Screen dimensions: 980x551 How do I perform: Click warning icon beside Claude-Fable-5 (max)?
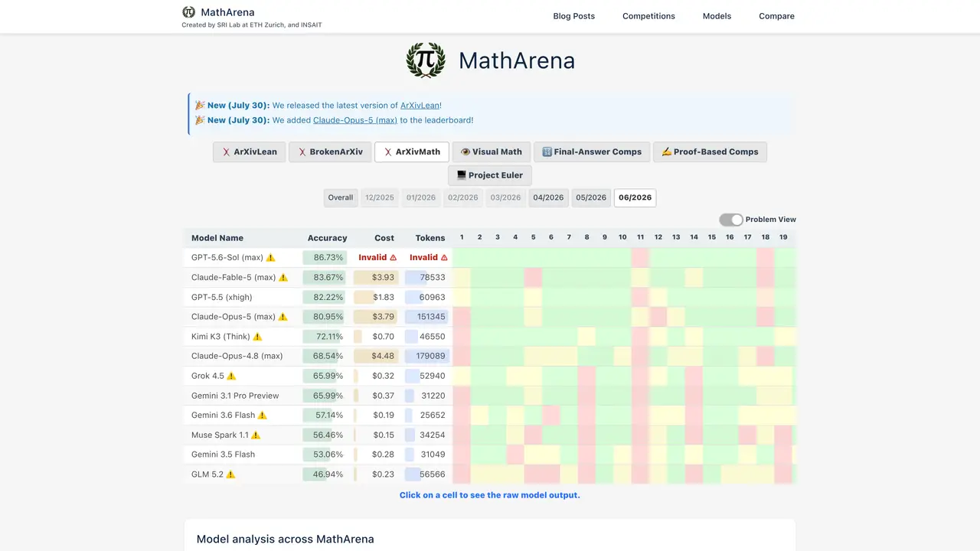283,278
